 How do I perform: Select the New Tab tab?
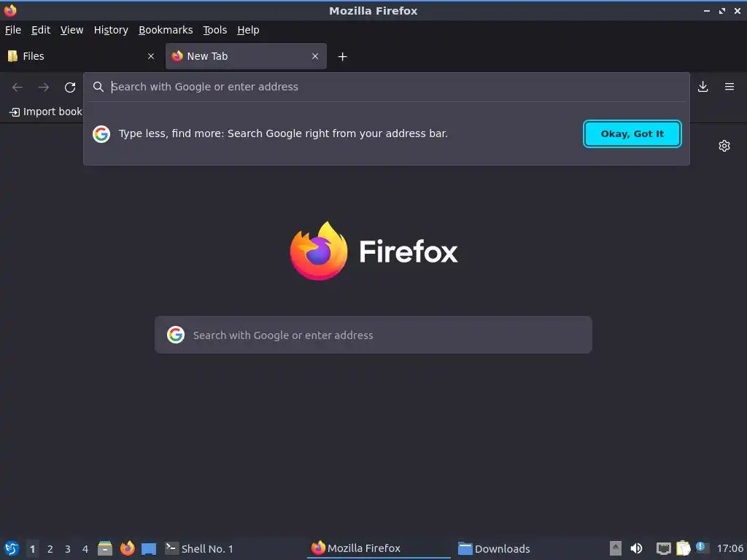pos(246,56)
